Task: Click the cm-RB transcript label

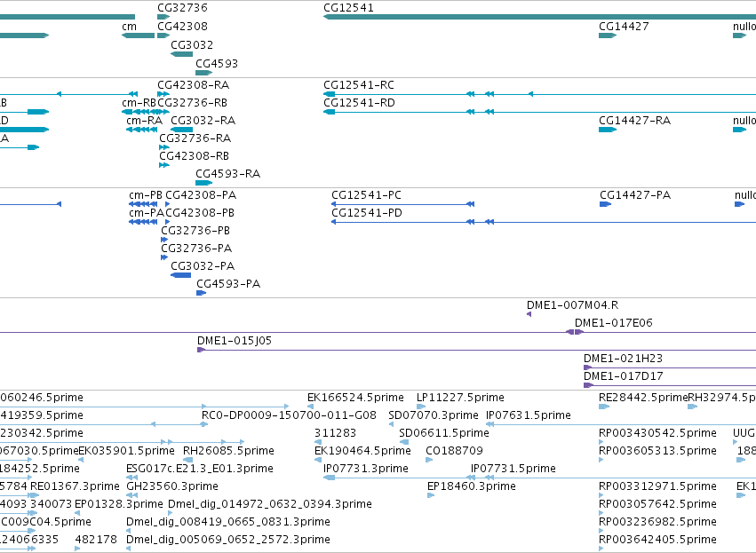Action: [x=139, y=103]
